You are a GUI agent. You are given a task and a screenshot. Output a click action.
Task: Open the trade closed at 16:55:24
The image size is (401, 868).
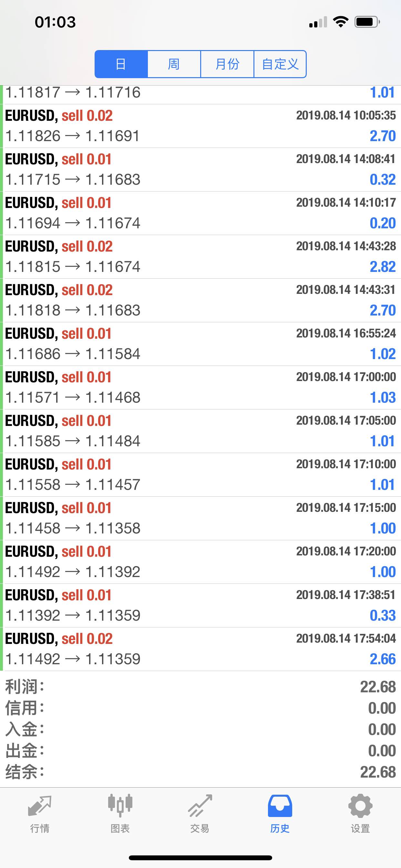point(200,344)
